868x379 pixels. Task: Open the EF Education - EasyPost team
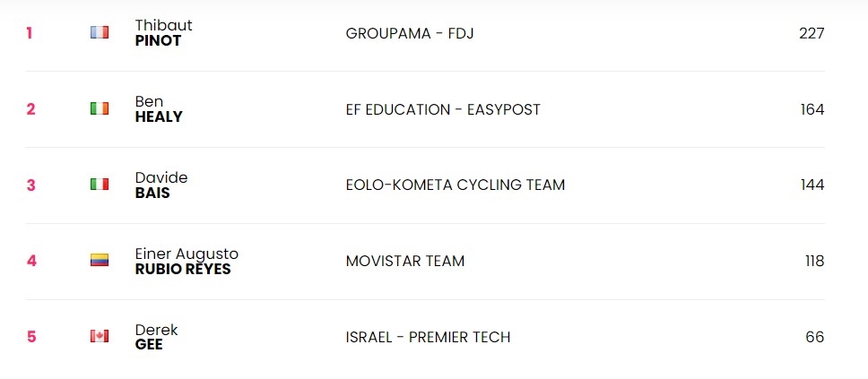[x=442, y=109]
